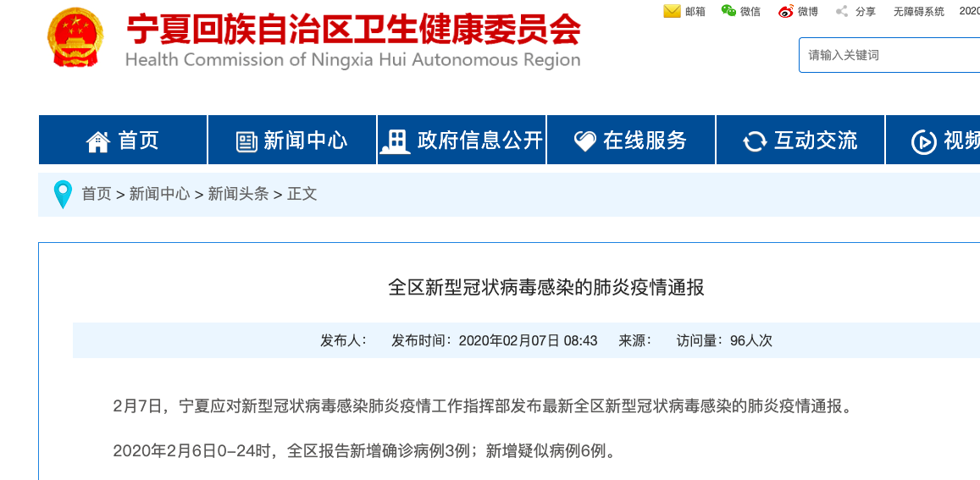Open the 新闻中心 navigation menu
980x480 pixels.
(x=292, y=141)
